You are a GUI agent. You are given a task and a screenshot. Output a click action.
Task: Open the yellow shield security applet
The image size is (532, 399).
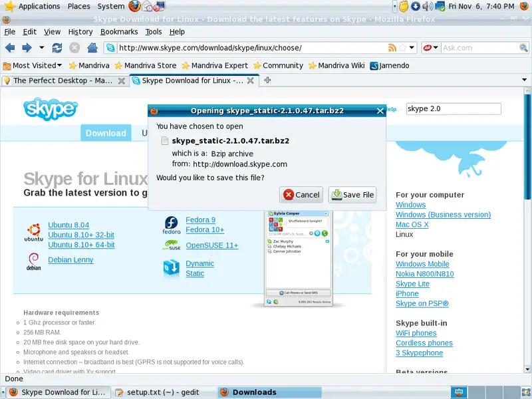404,6
